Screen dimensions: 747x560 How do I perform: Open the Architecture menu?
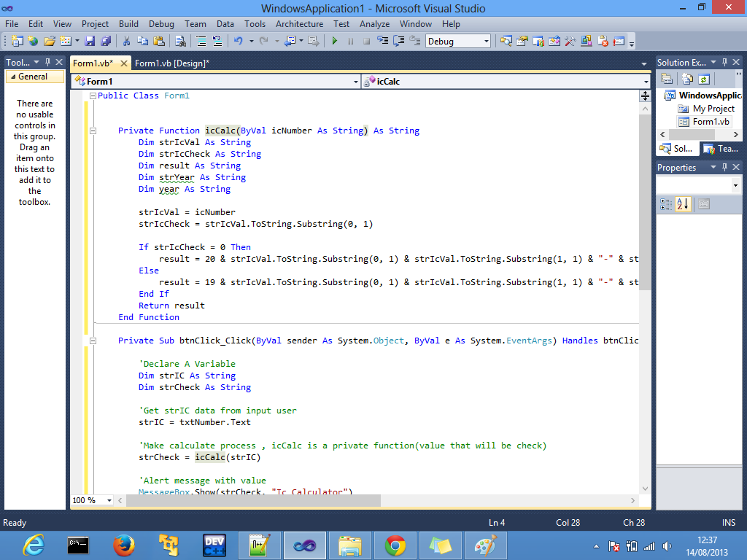(x=299, y=24)
